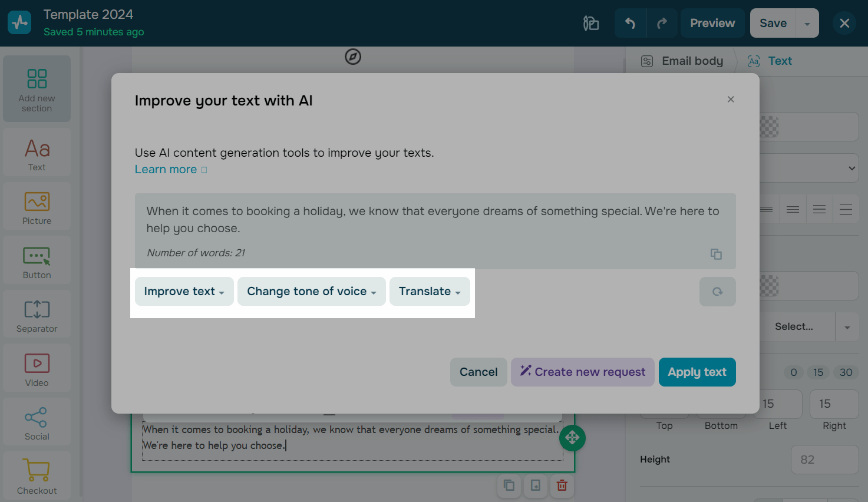Add a Video block from the sidebar
Image resolution: width=868 pixels, height=502 pixels.
pyautogui.click(x=37, y=369)
